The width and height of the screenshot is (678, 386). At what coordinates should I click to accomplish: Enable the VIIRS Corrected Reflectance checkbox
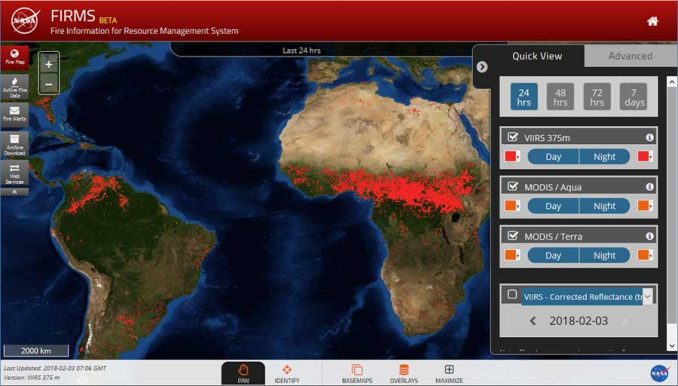click(x=512, y=294)
